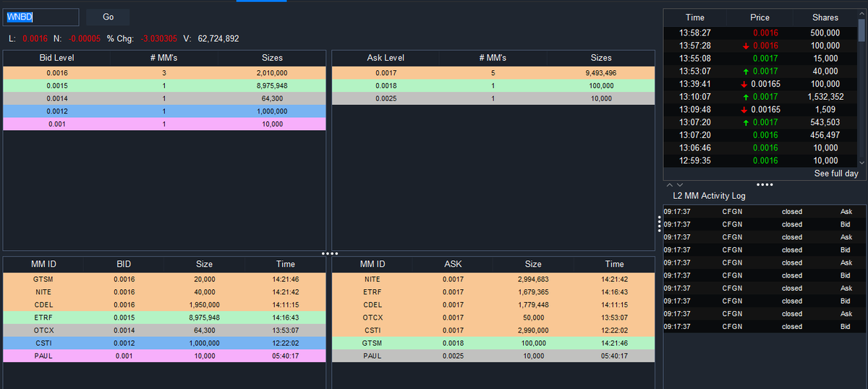The image size is (868, 389).
Task: Select OTCX in the bid MM table
Action: pyautogui.click(x=165, y=330)
